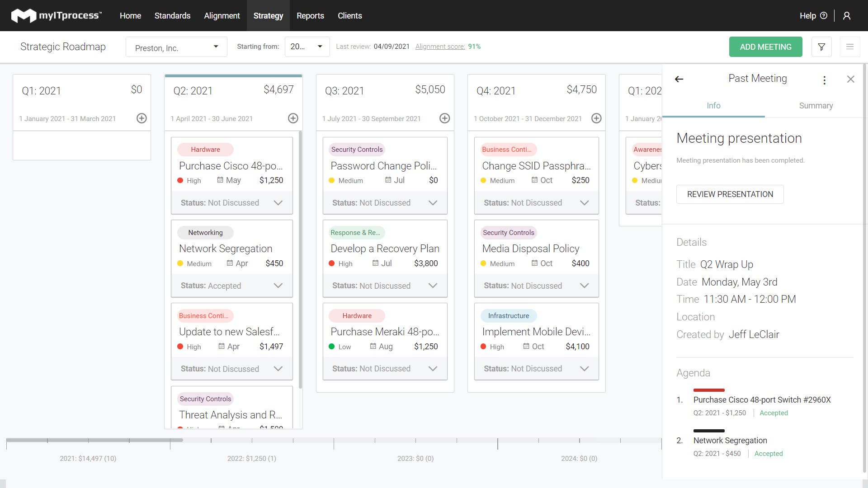This screenshot has width=868, height=488.
Task: Click the ADD MEETING button
Action: click(766, 47)
